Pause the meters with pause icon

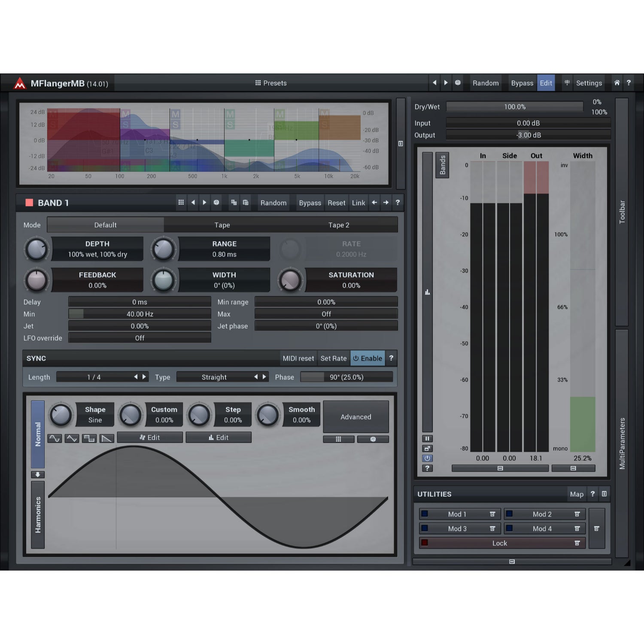coord(427,438)
